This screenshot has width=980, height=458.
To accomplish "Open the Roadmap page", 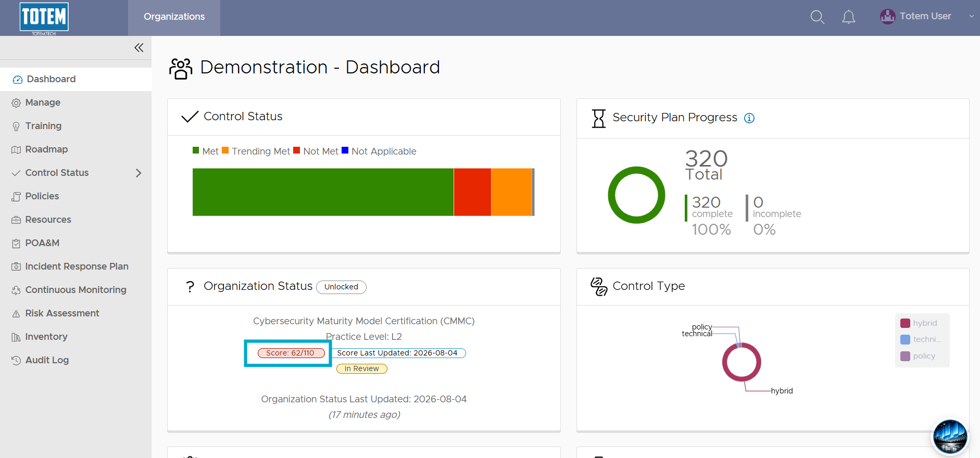I will pyautogui.click(x=76, y=149).
